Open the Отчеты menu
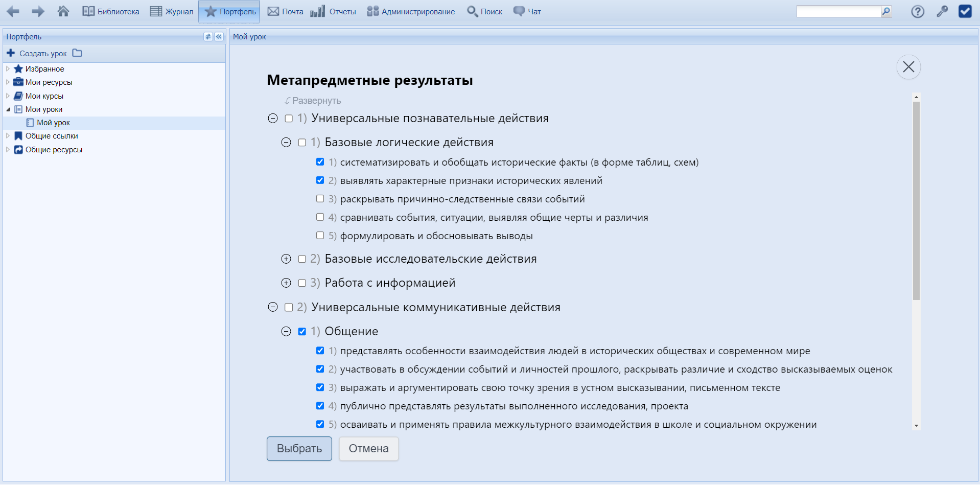This screenshot has width=980, height=485. (333, 11)
